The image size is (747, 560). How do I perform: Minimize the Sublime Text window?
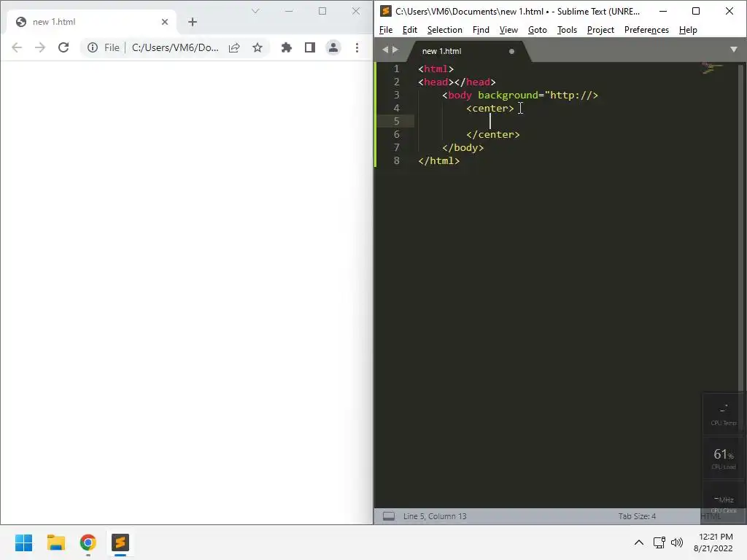(x=662, y=11)
